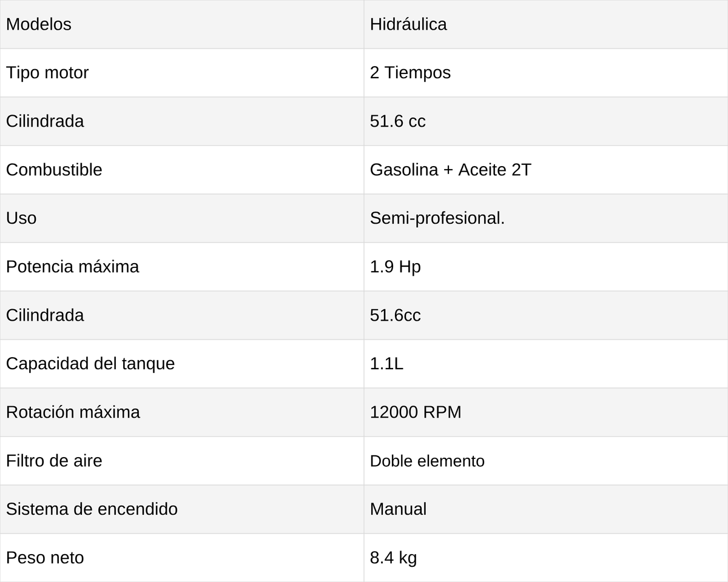
Task: Select the 8.4 kg value
Action: point(393,558)
